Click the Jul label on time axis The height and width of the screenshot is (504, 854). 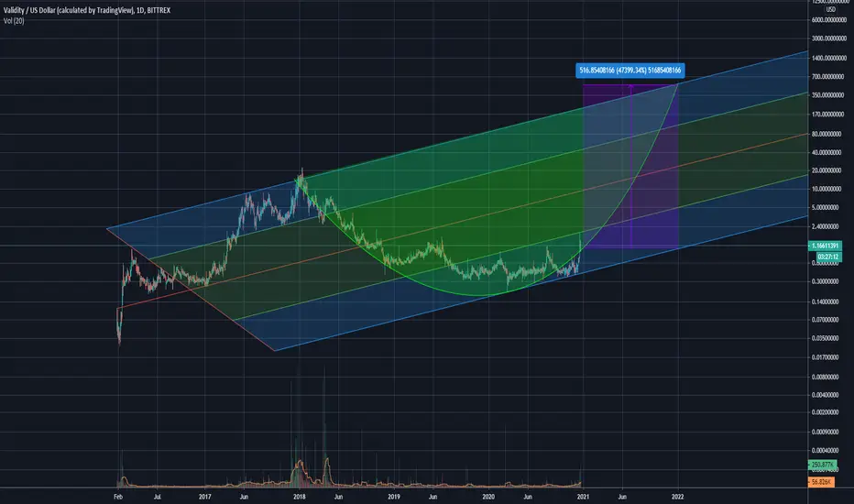click(158, 497)
